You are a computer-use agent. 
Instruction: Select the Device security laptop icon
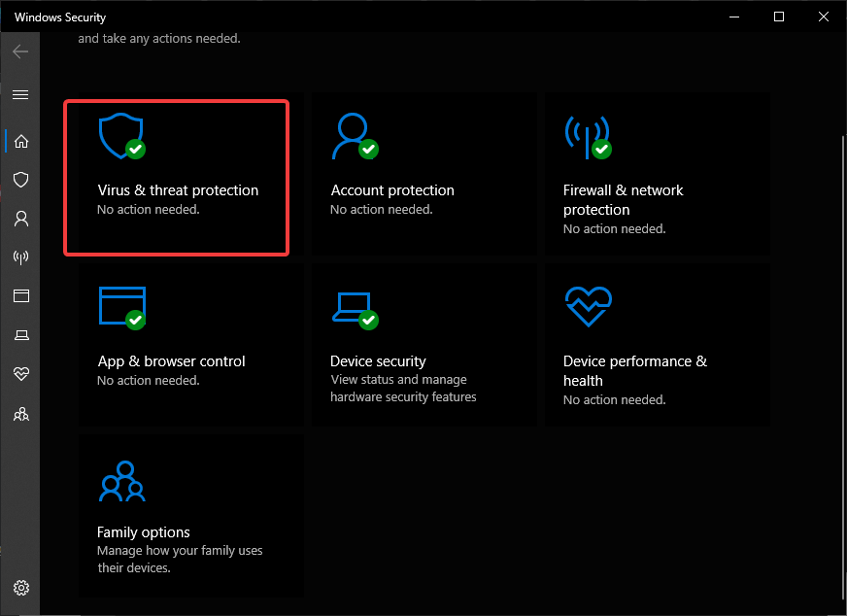point(20,335)
